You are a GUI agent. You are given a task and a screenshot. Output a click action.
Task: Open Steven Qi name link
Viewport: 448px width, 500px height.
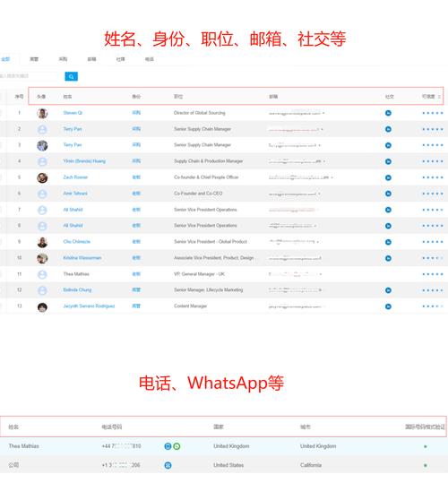click(x=73, y=113)
